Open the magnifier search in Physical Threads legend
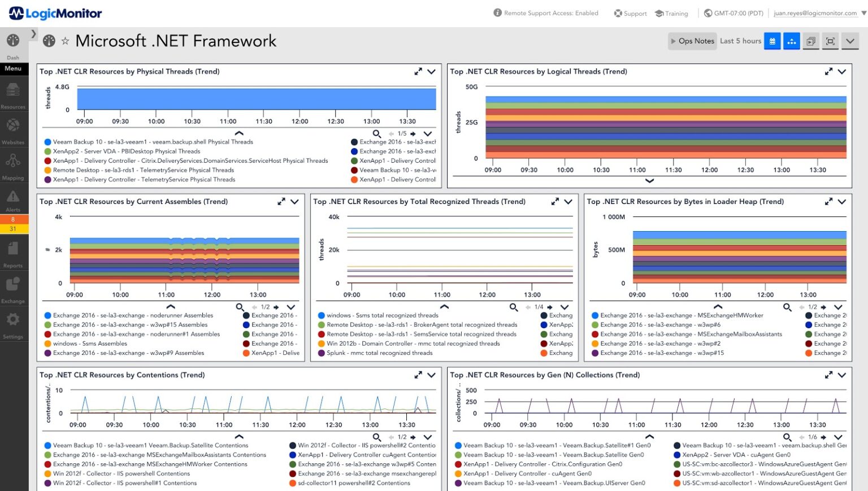The width and height of the screenshot is (868, 491). click(x=376, y=134)
